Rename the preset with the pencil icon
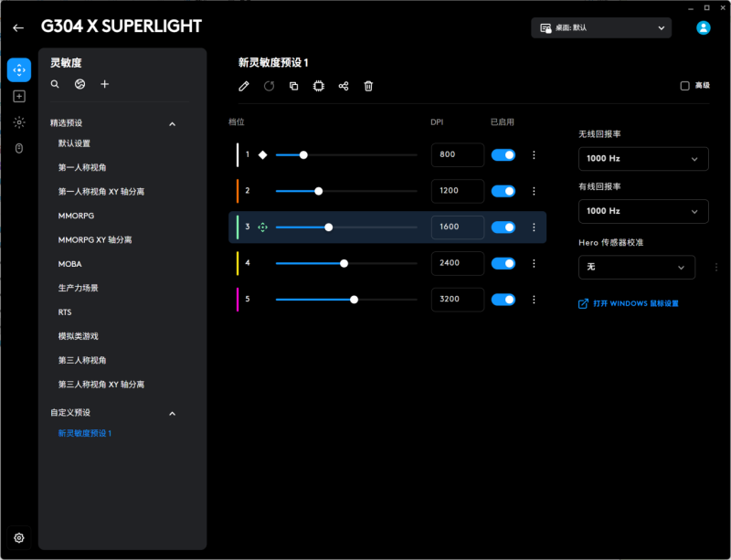Screen dimensions: 731x560 (x=244, y=86)
